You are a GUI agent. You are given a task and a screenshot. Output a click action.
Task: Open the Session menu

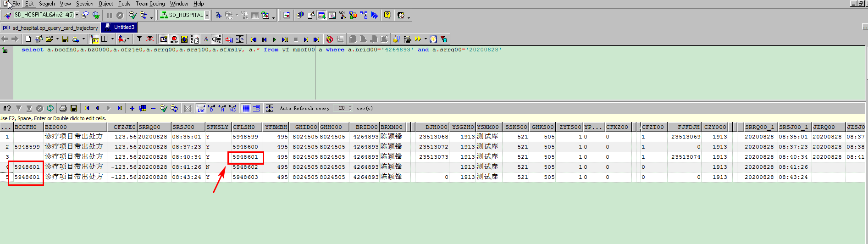[x=84, y=4]
